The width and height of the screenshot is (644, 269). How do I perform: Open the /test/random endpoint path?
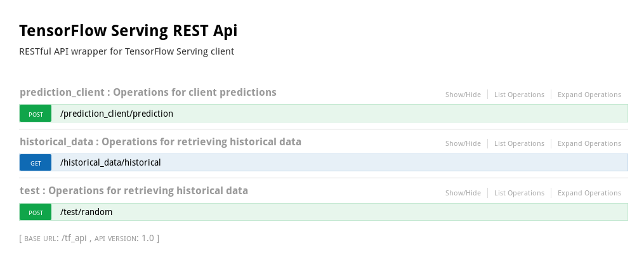(x=86, y=212)
